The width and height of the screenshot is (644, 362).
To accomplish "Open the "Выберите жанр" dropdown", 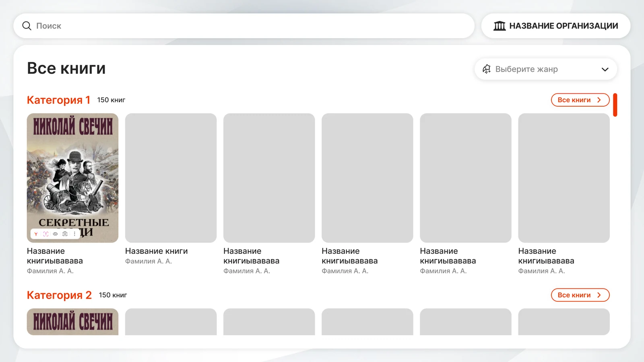I will (x=546, y=69).
